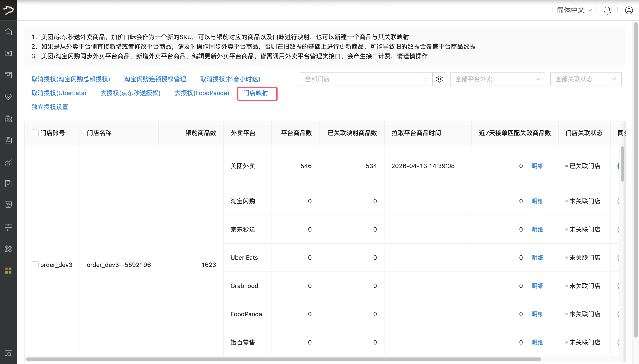
Task: Open 淘宝闪购连锁授权管理 link
Action: coord(155,79)
